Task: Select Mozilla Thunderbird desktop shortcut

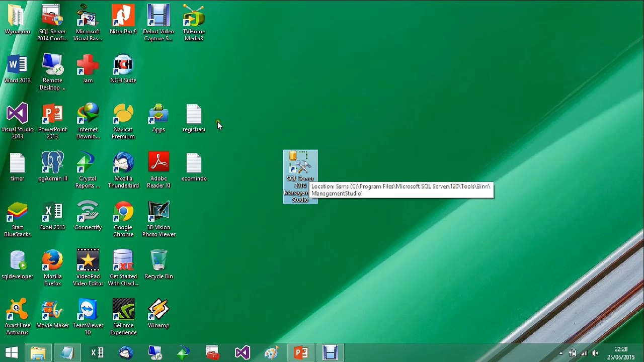Action: point(123,170)
